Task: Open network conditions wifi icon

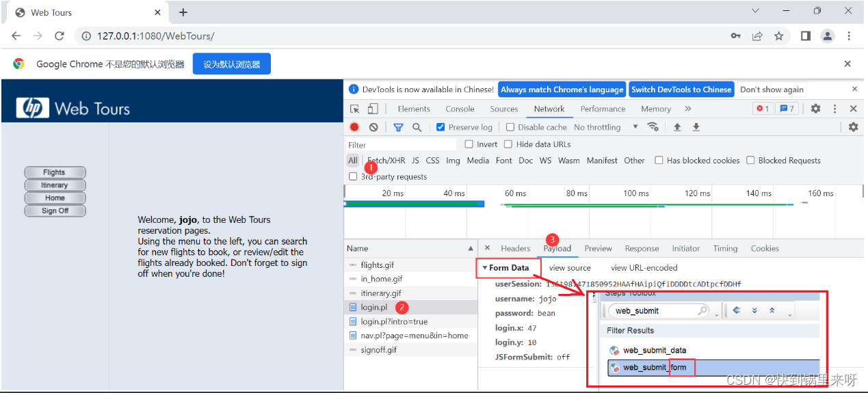Action: pos(653,127)
